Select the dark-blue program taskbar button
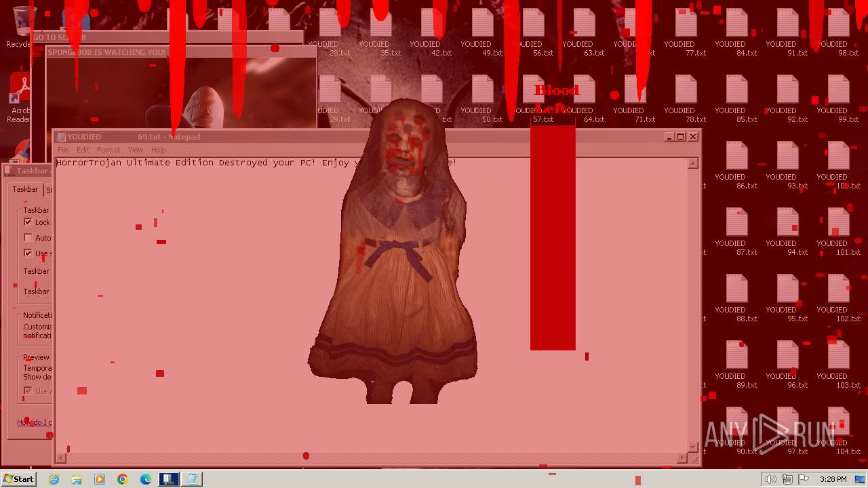This screenshot has width=868, height=488. (169, 479)
